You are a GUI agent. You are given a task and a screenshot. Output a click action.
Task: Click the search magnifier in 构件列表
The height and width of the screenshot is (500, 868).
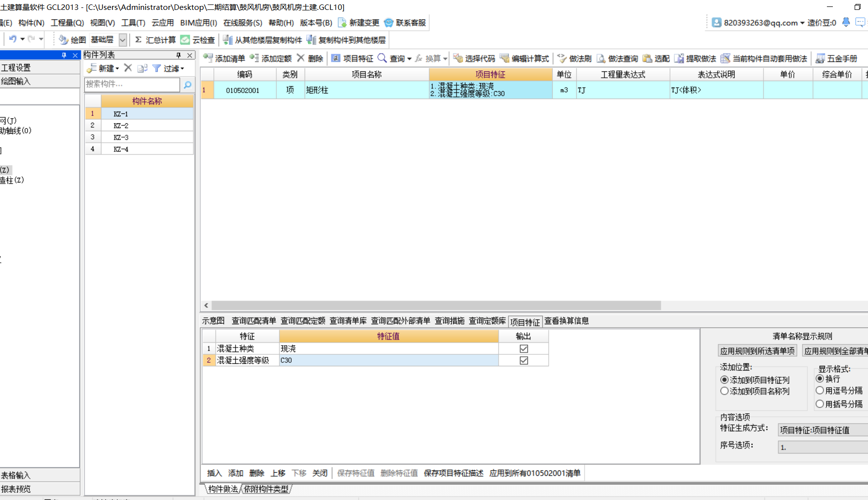coord(188,85)
